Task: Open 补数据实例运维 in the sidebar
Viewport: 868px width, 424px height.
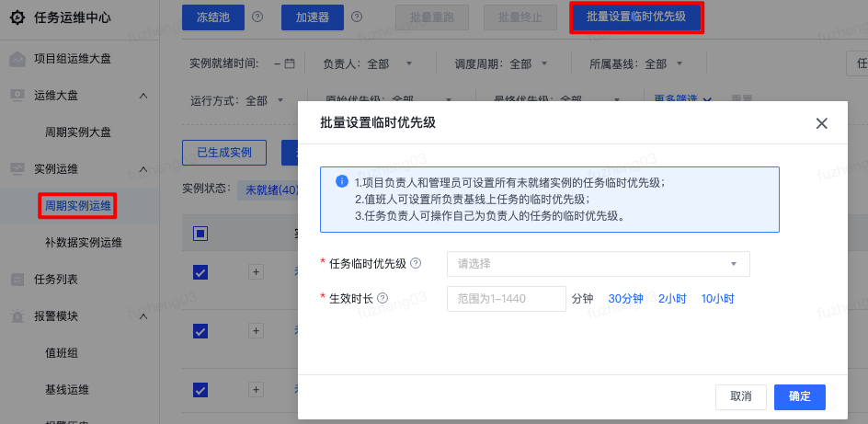Action: (84, 243)
